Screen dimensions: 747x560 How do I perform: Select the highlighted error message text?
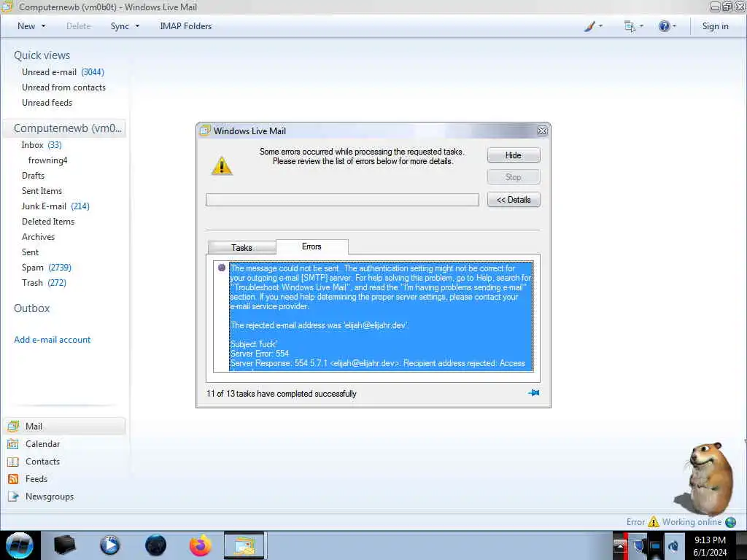(x=381, y=316)
